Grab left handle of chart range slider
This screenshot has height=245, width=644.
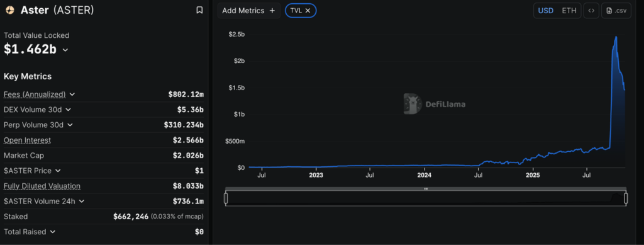point(226,198)
